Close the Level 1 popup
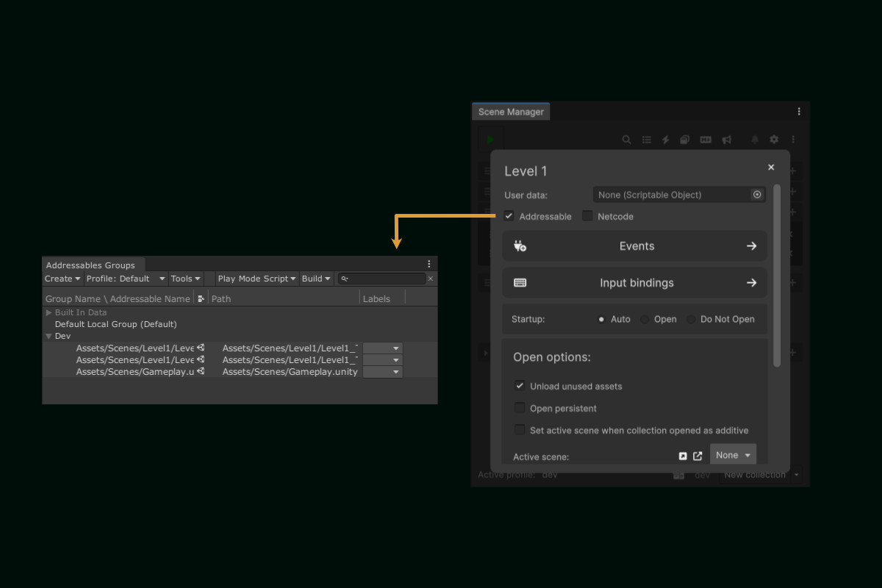This screenshot has height=588, width=882. tap(771, 168)
